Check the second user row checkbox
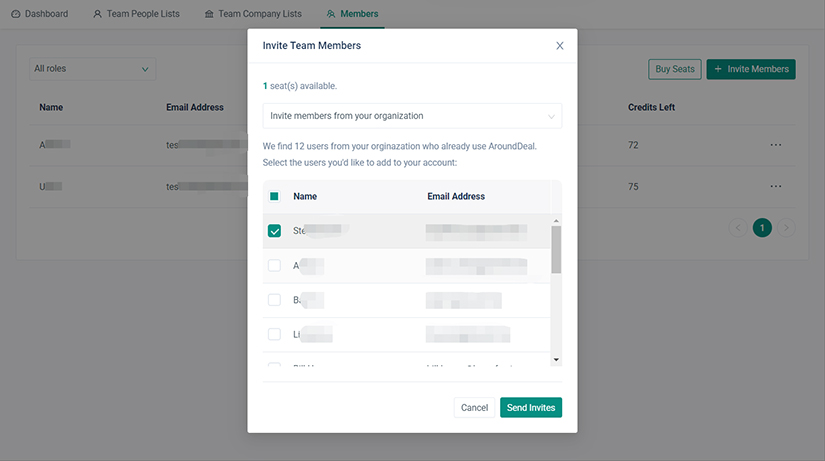This screenshot has width=825, height=461. [275, 266]
